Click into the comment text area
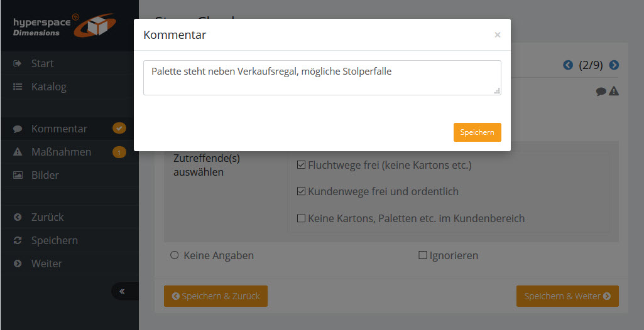The height and width of the screenshot is (330, 644). pyautogui.click(x=322, y=78)
